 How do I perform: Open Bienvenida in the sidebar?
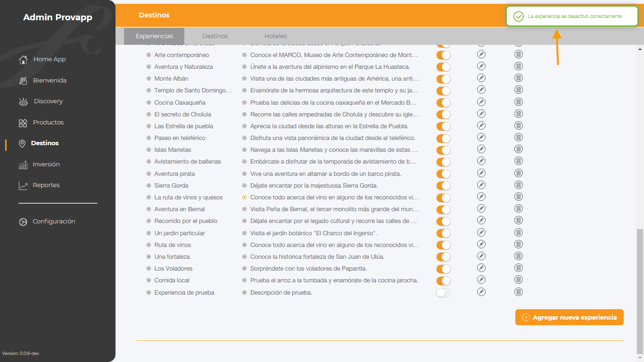[x=50, y=81]
